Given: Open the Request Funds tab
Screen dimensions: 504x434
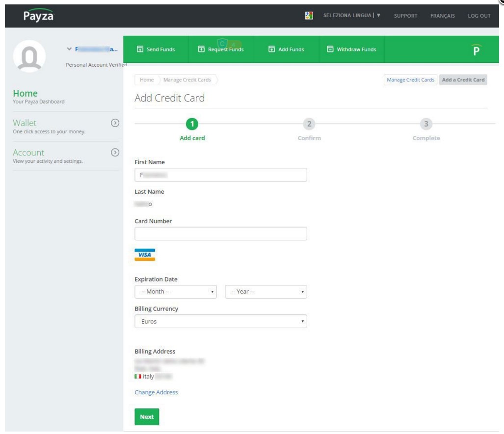Looking at the screenshot, I should tap(221, 50).
